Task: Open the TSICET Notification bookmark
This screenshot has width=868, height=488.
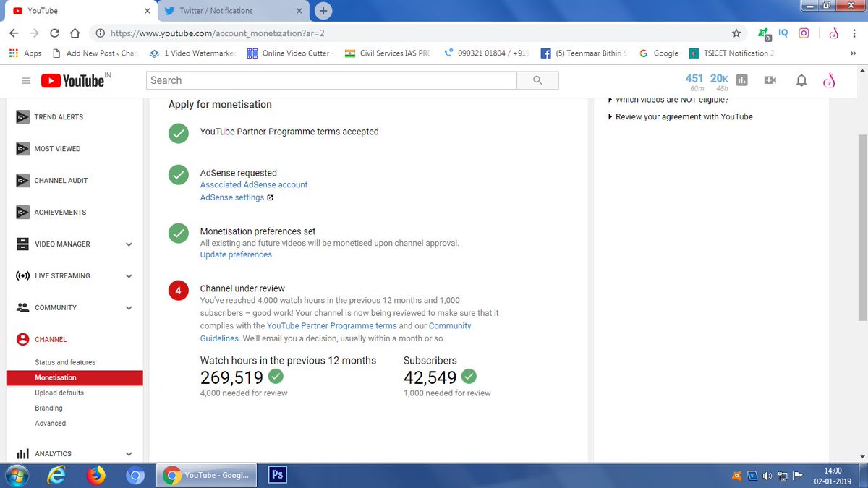Action: tap(731, 53)
